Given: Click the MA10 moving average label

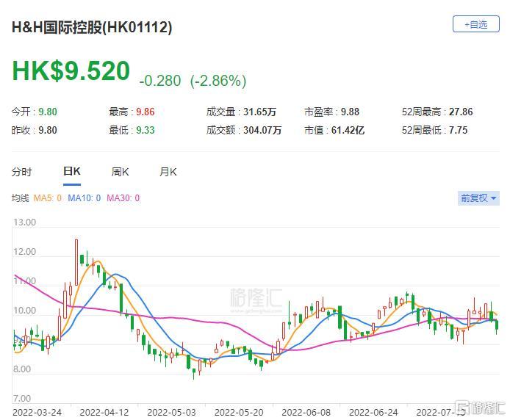Looking at the screenshot, I should point(85,198).
